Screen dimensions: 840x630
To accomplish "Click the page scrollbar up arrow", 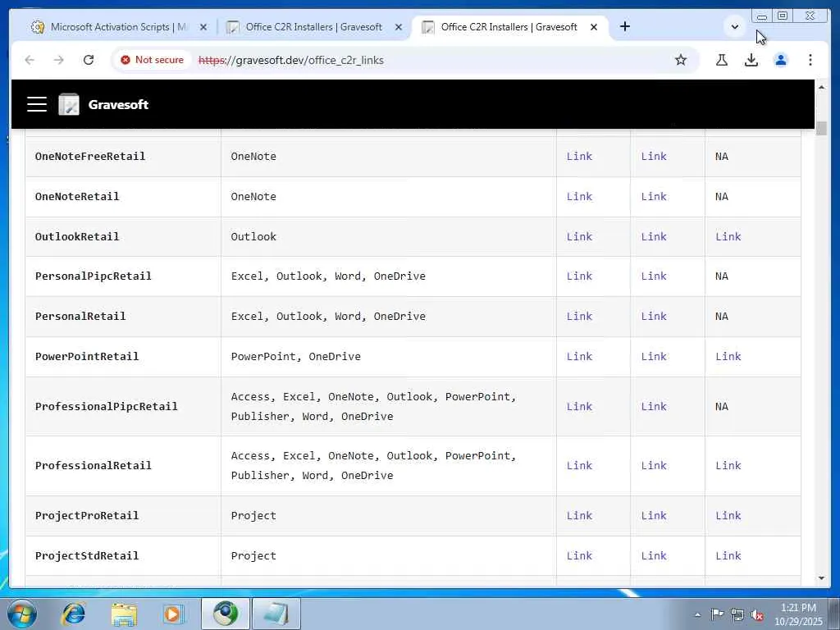I will 821,87.
